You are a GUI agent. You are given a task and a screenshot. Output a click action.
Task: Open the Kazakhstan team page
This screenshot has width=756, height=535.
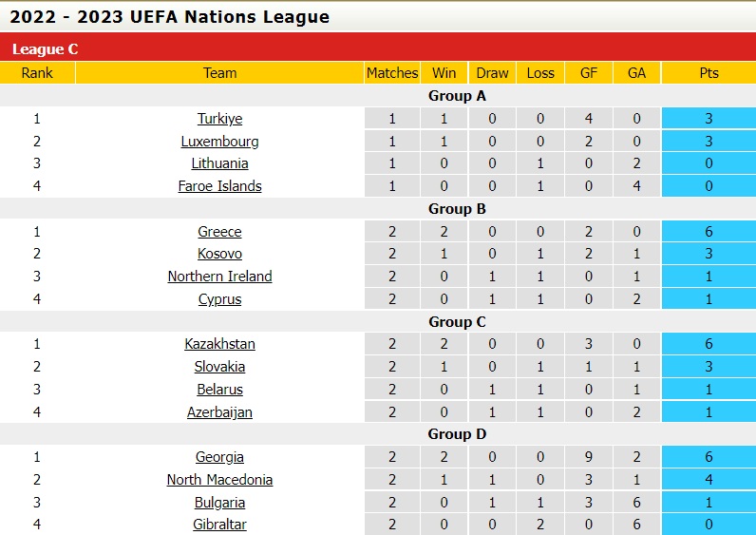pyautogui.click(x=219, y=344)
